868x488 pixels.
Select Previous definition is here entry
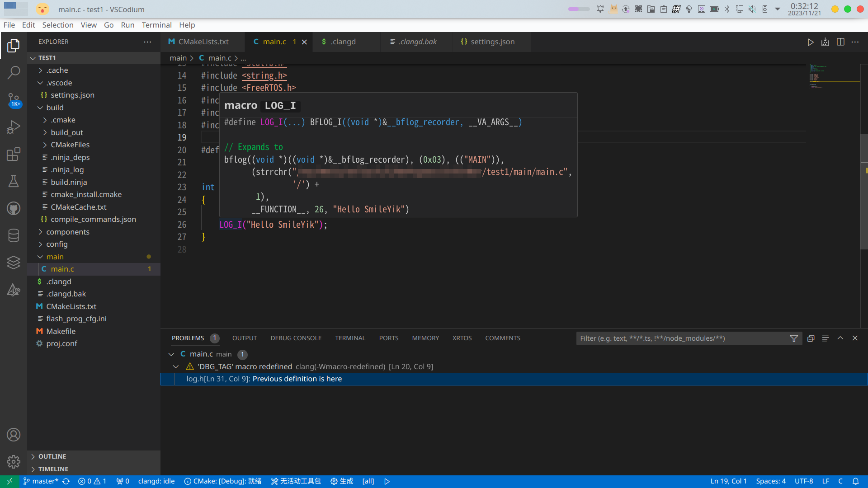point(514,379)
